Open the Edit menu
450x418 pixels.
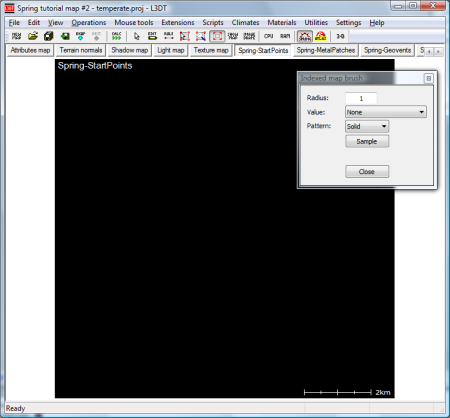click(34, 23)
